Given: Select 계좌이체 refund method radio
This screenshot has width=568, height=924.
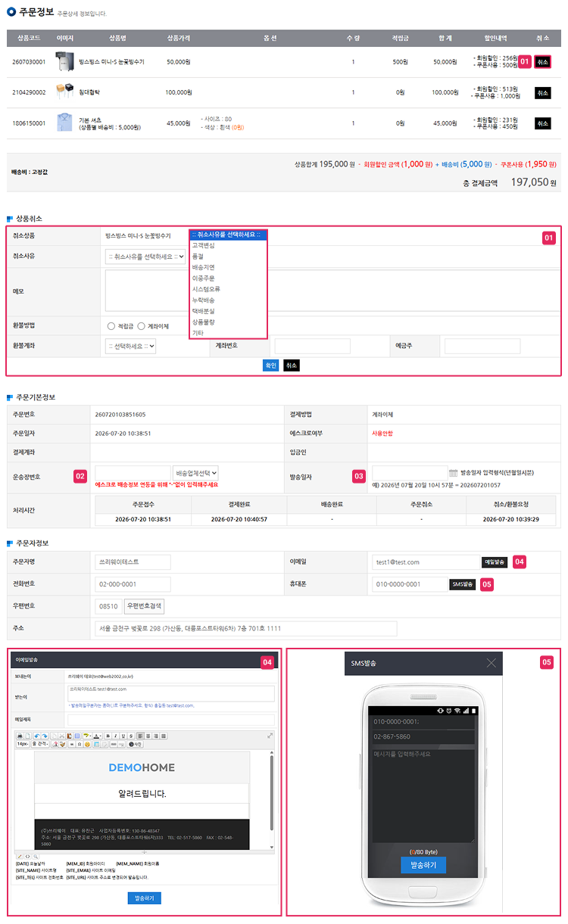Looking at the screenshot, I should pos(141,326).
